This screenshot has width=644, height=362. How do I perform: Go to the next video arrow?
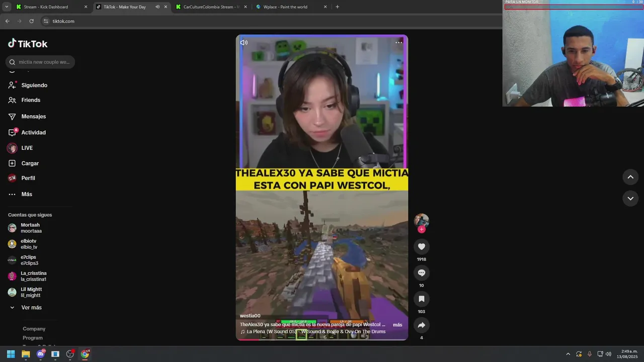point(630,199)
